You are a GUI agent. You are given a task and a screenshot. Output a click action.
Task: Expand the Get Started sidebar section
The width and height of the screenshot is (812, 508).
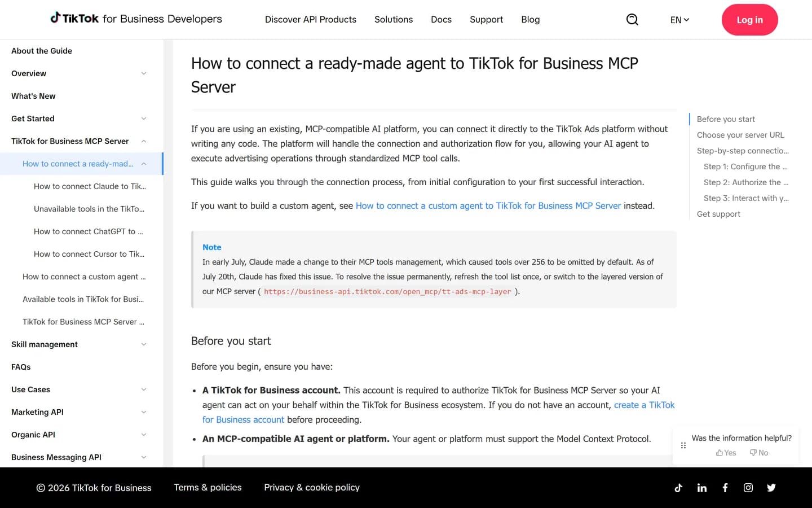pyautogui.click(x=144, y=119)
